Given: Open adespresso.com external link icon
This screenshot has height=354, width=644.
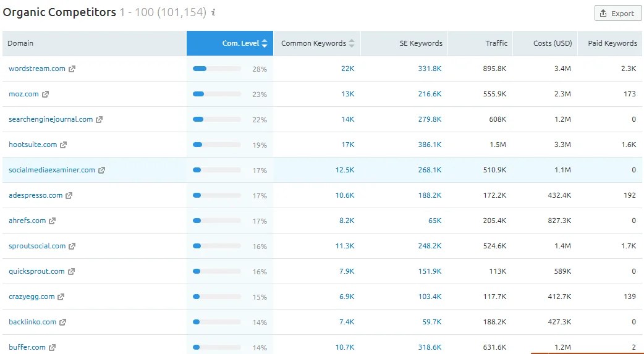Looking at the screenshot, I should click(69, 195).
